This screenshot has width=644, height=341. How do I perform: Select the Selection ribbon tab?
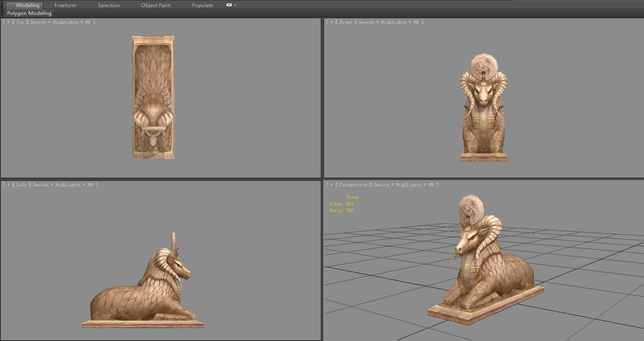pos(109,5)
